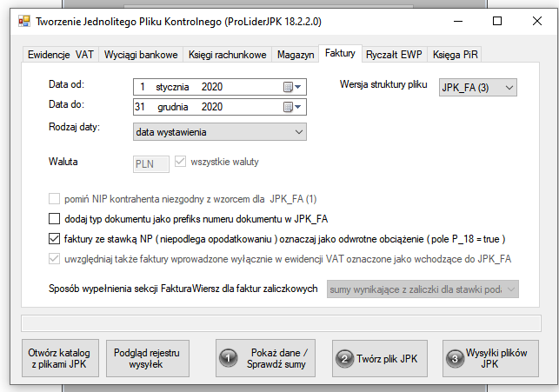Toggle uwzględniaj także faktury z ewidencji VAT checkbox
The image size is (559, 392).
tap(54, 258)
